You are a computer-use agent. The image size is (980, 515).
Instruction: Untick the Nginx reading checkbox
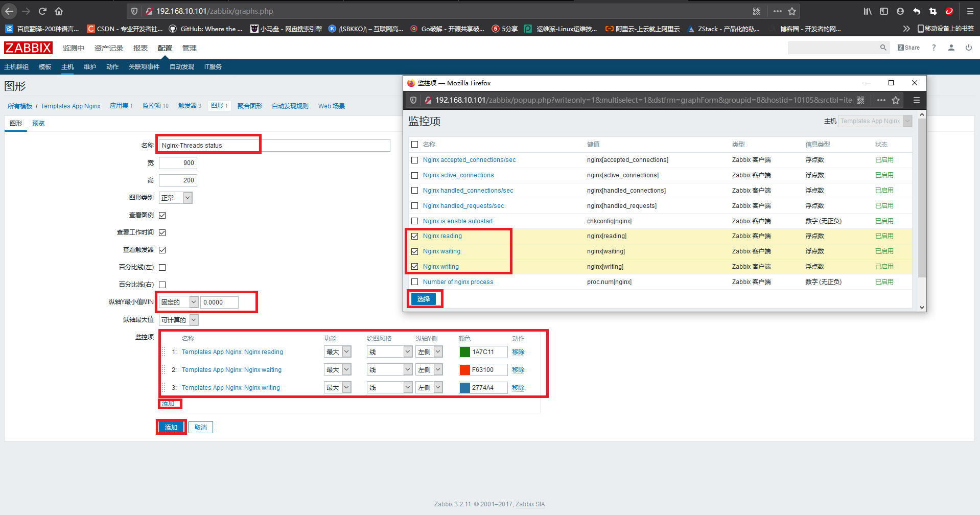tap(414, 236)
